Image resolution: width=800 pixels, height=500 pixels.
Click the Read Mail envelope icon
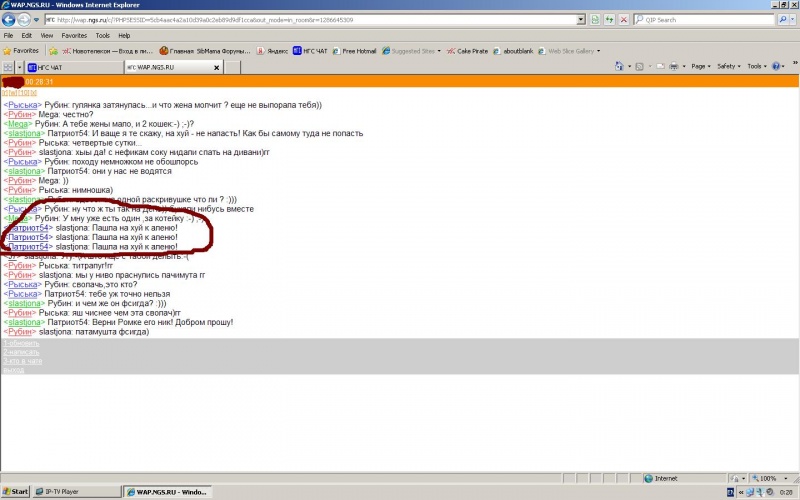coord(662,66)
